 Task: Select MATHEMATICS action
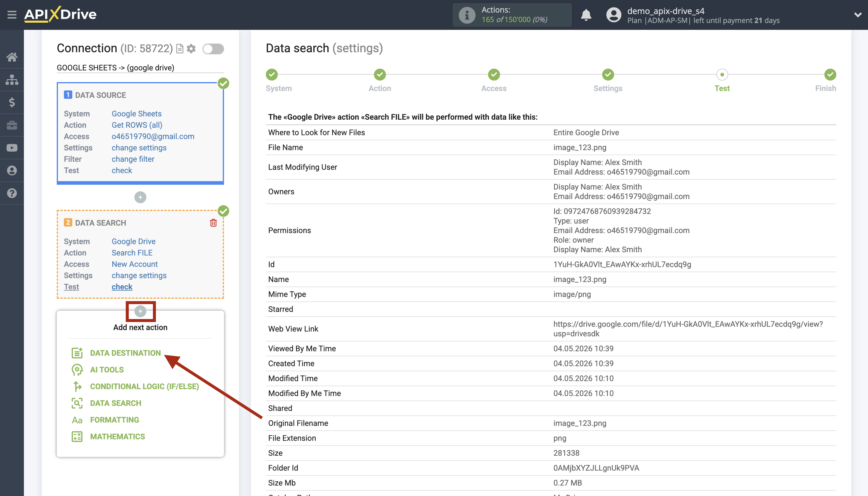tap(118, 436)
